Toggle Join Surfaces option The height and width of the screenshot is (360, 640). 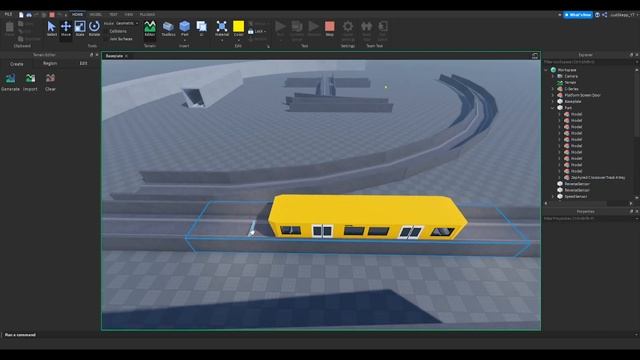click(x=120, y=39)
